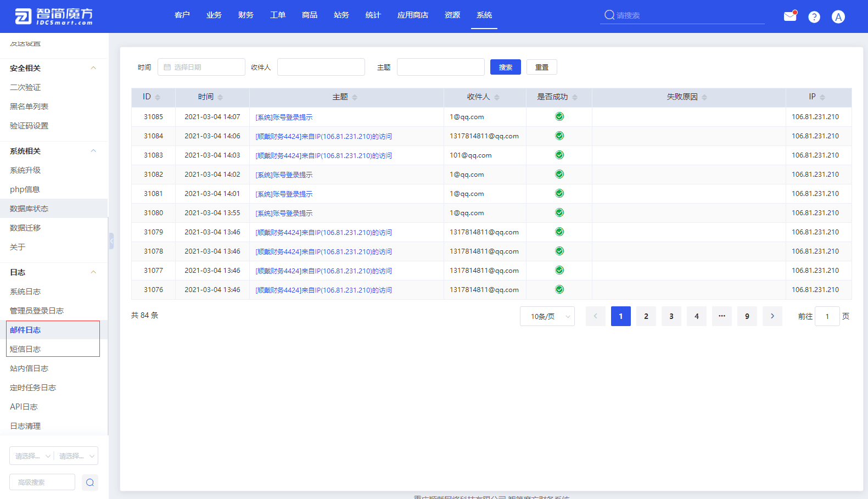The height and width of the screenshot is (499, 868).
Task: Open the mail notifications envelope icon
Action: (x=790, y=16)
